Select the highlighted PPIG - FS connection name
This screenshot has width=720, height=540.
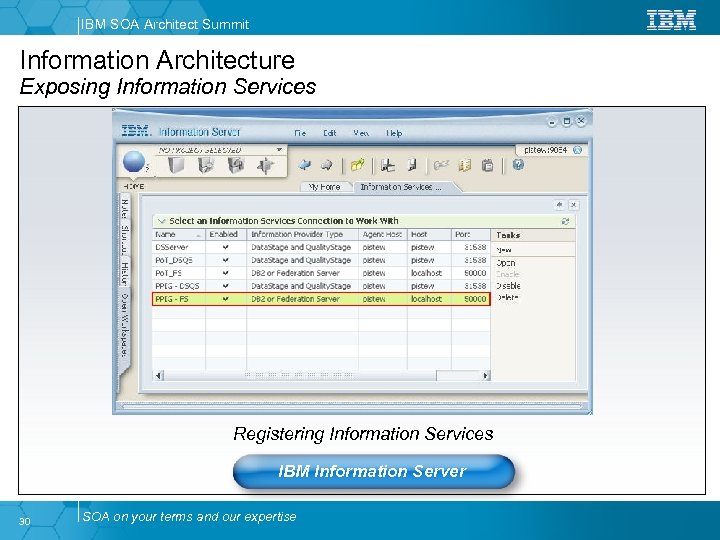172,299
